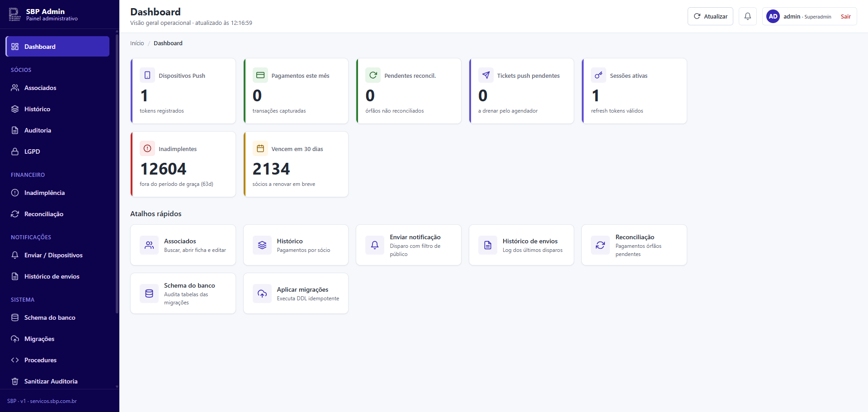Click the Pagamentos este mês card icon
Image resolution: width=868 pixels, height=412 pixels.
click(260, 75)
